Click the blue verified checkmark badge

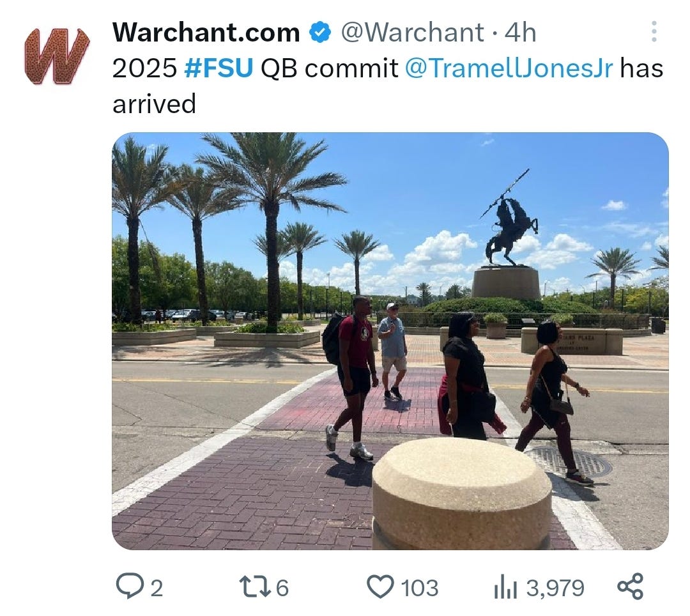click(320, 33)
